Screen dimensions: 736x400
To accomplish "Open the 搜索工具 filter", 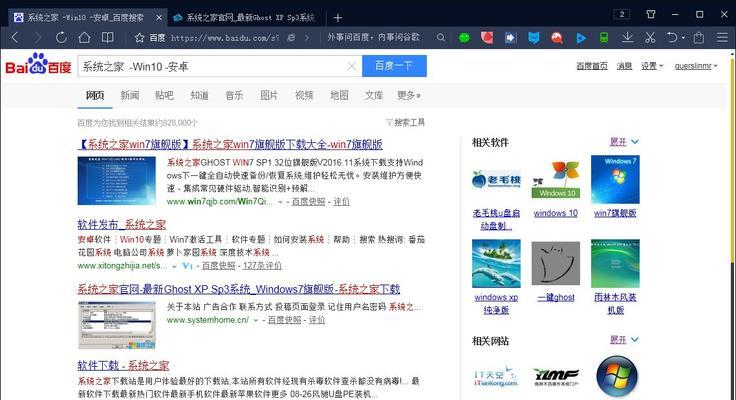I will pos(406,123).
